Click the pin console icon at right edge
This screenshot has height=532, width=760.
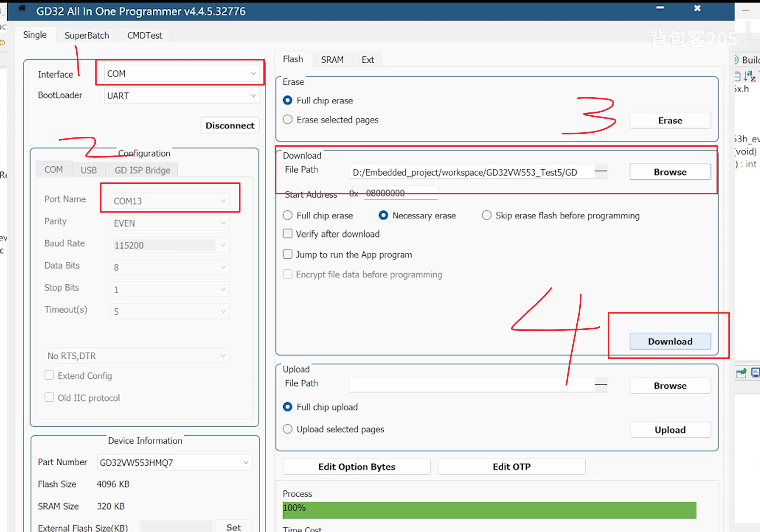pyautogui.click(x=741, y=373)
